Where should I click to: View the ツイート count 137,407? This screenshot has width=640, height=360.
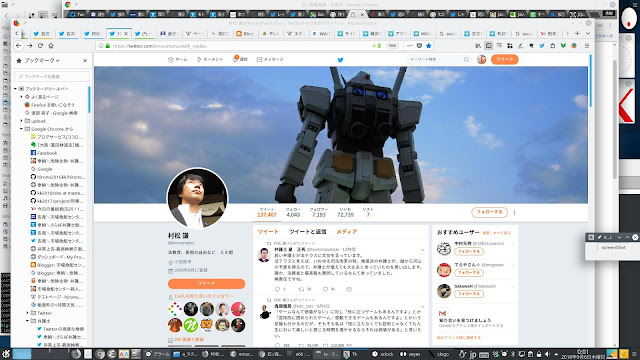tap(267, 212)
